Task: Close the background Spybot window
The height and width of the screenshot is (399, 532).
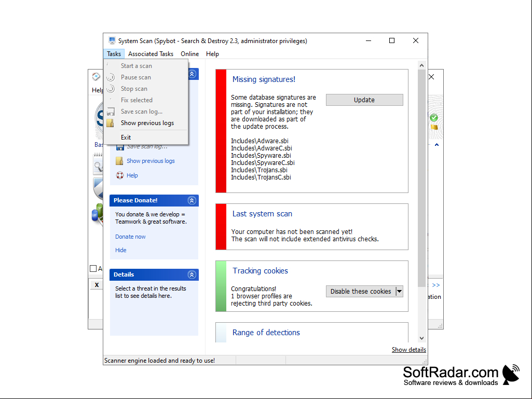Action: tap(432, 77)
